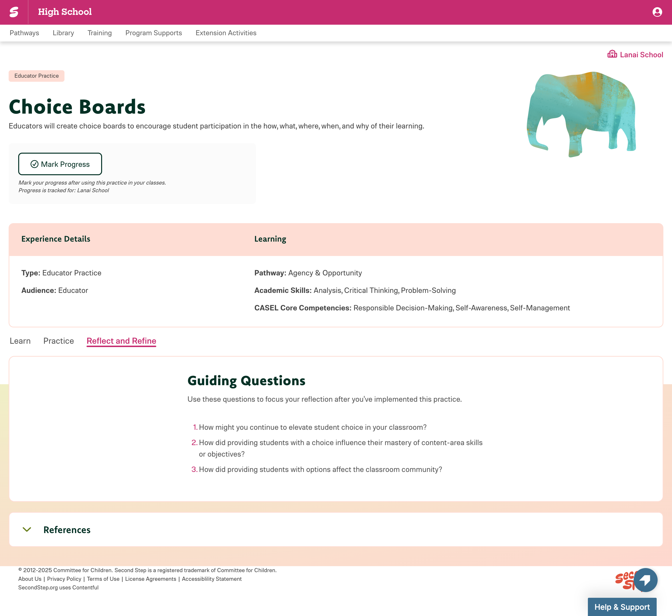This screenshot has width=672, height=616.
Task: Expand the References chevron
Action: point(27,529)
